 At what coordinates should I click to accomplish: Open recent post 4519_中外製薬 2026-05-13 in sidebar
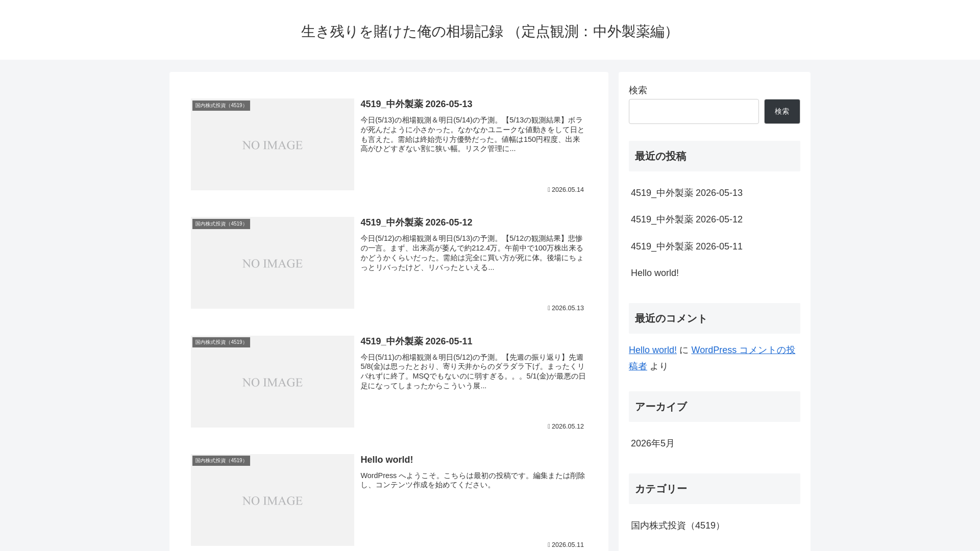687,193
